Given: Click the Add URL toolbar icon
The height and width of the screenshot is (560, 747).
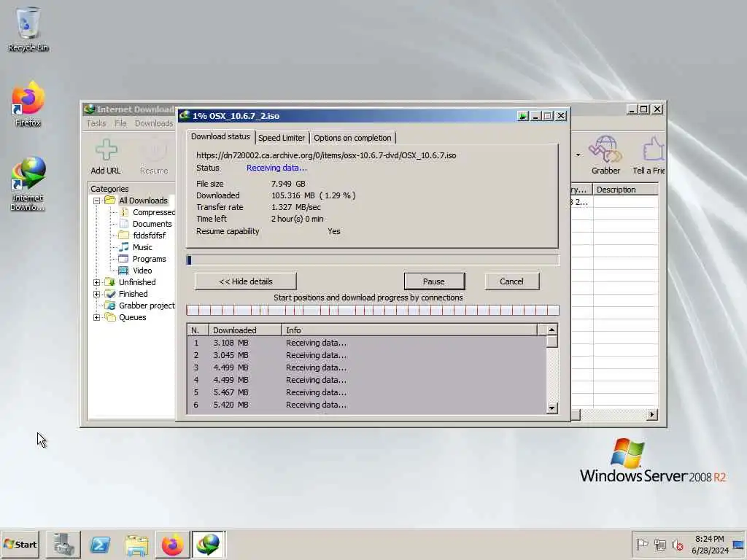Looking at the screenshot, I should pos(106,156).
